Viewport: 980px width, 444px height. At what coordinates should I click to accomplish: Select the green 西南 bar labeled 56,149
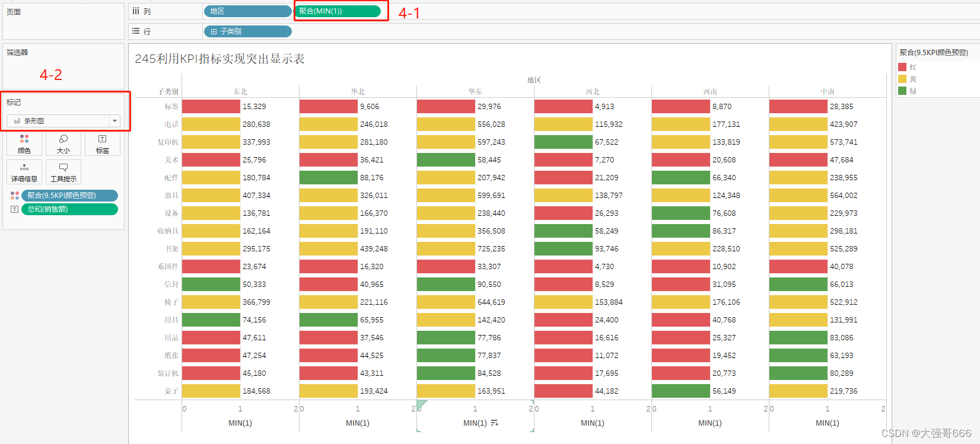(x=681, y=391)
